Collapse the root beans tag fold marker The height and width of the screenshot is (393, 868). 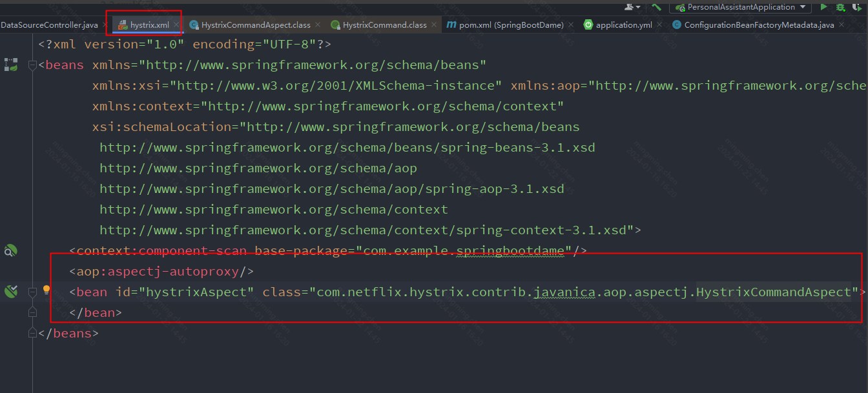(32, 65)
